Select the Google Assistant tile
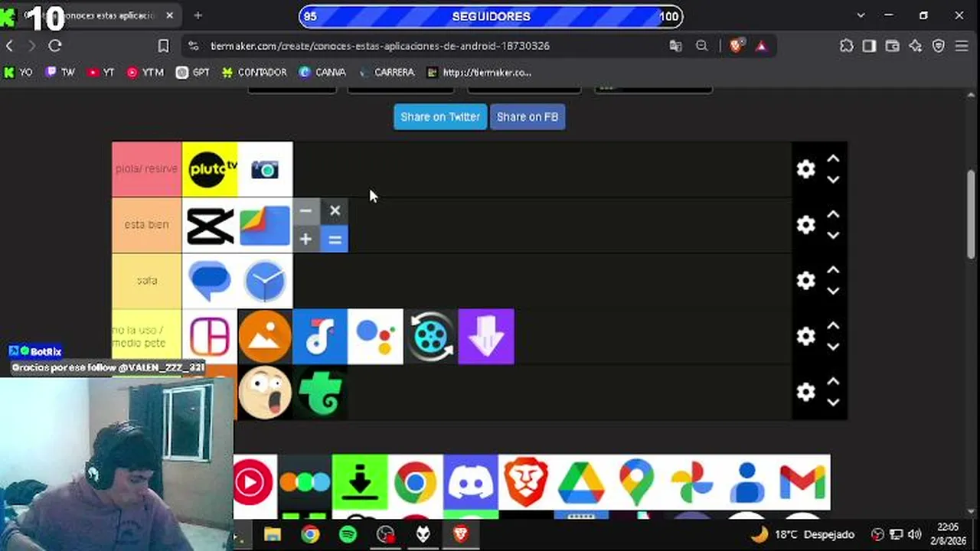Screen dimensions: 980x551 point(375,337)
